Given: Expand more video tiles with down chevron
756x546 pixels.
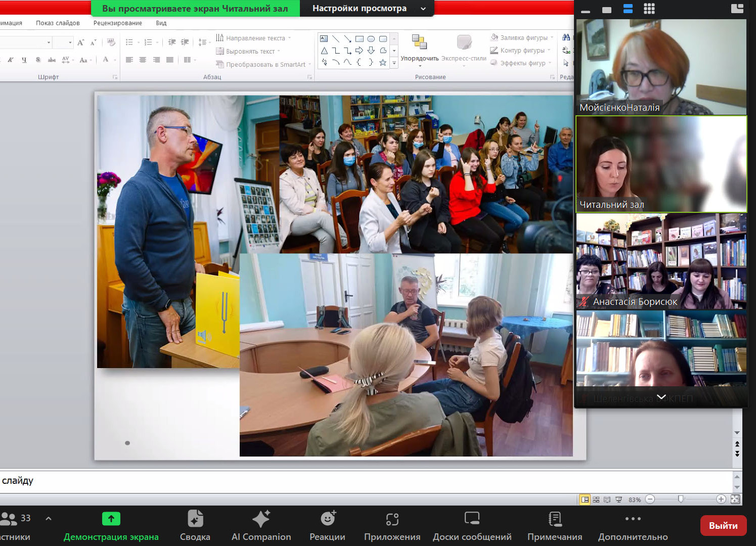Looking at the screenshot, I should (x=661, y=397).
